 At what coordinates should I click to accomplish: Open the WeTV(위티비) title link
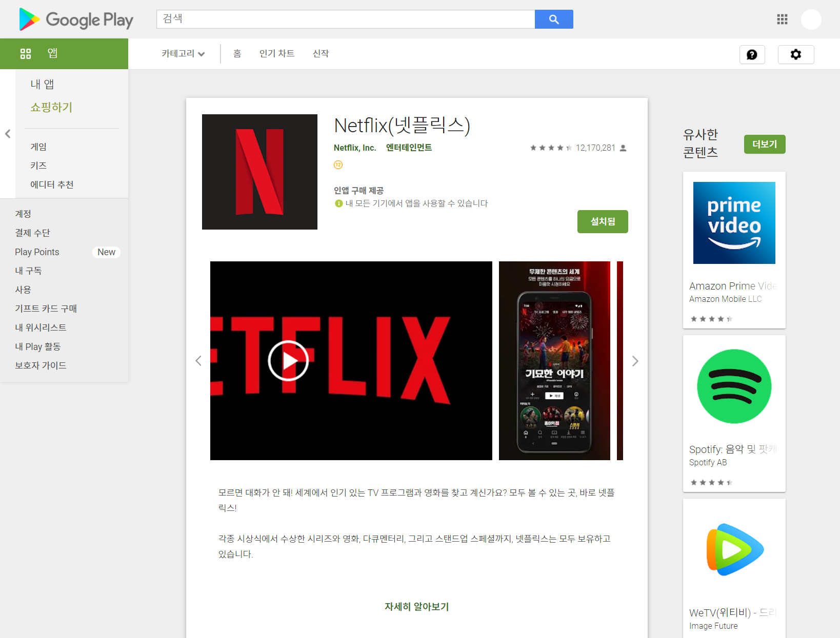point(733,613)
